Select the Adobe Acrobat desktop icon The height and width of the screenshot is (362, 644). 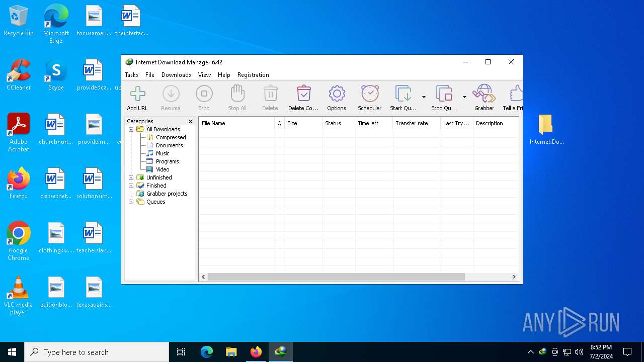pos(19,132)
